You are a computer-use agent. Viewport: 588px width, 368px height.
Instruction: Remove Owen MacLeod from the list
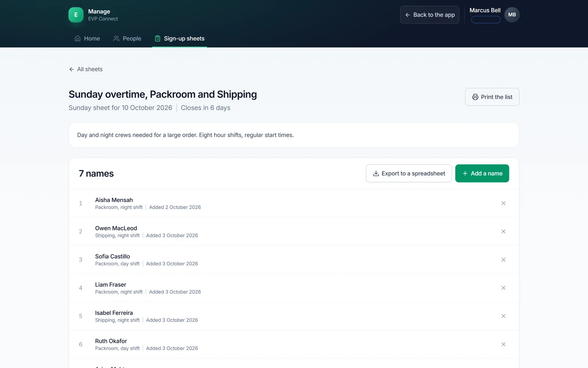click(503, 231)
